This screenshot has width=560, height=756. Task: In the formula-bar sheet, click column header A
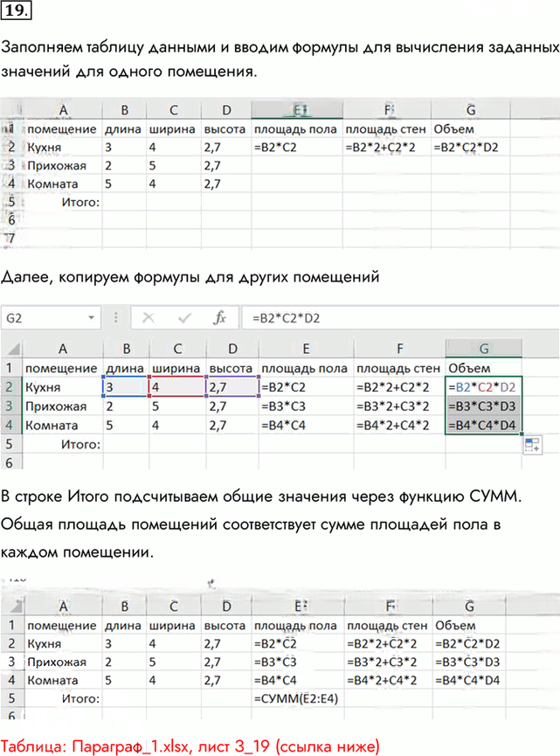click(x=63, y=349)
